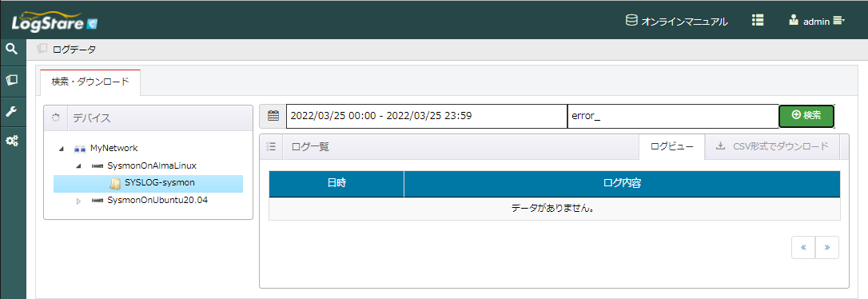The width and height of the screenshot is (868, 299).
Task: Select the 検索・ダウンロード tab
Action: (90, 82)
